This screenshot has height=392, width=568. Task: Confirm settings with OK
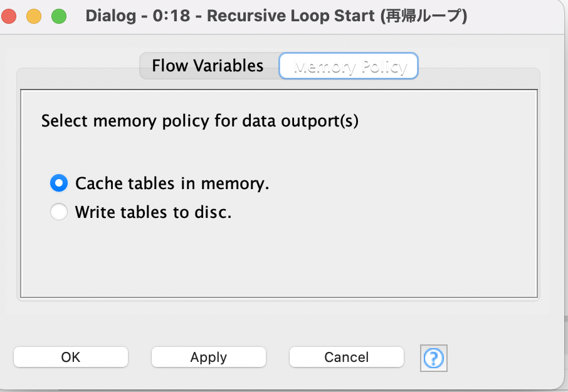click(x=70, y=357)
